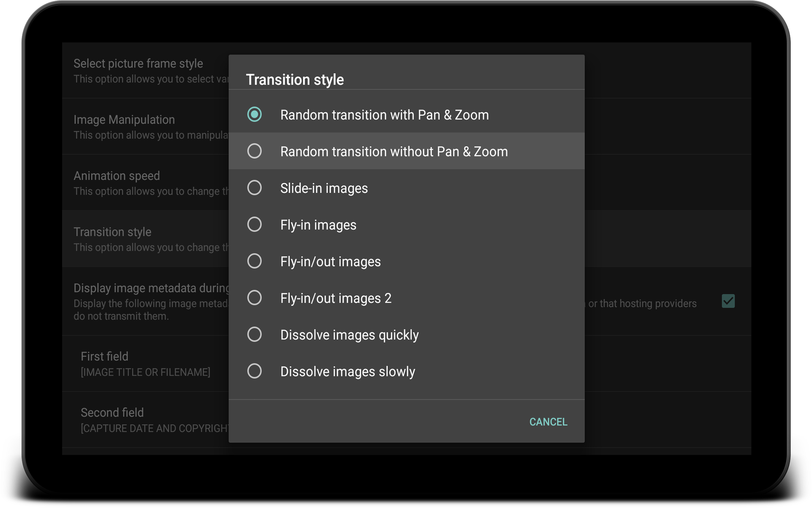Click the Dissolve images slowly label

click(348, 372)
